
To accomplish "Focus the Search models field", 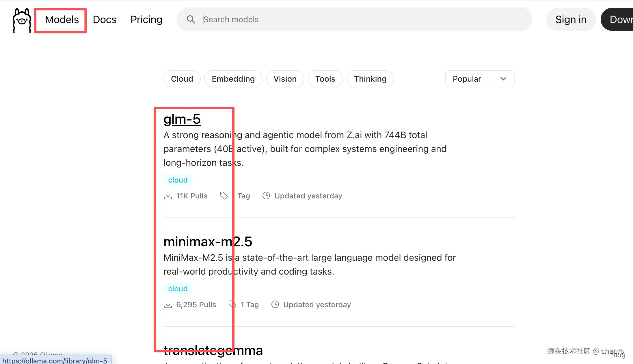I will pos(361,19).
